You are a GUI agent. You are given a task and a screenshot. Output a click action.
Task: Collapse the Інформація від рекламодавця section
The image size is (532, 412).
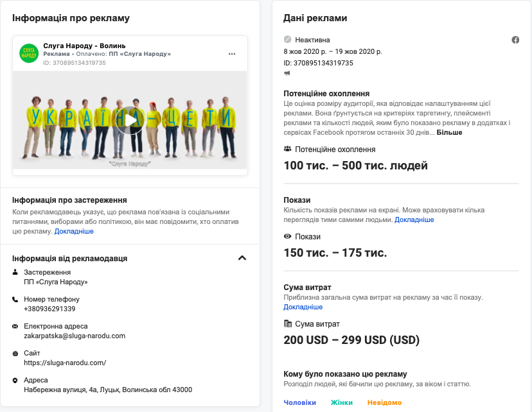242,258
